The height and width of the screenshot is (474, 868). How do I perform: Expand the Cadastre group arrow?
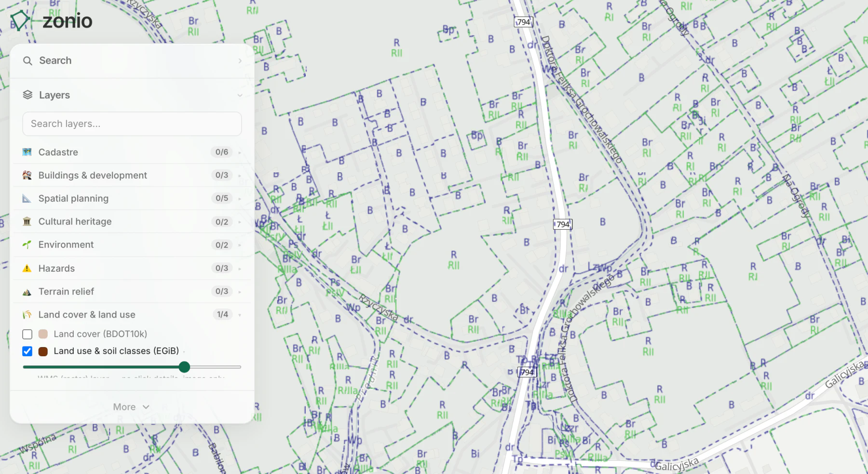click(x=240, y=153)
